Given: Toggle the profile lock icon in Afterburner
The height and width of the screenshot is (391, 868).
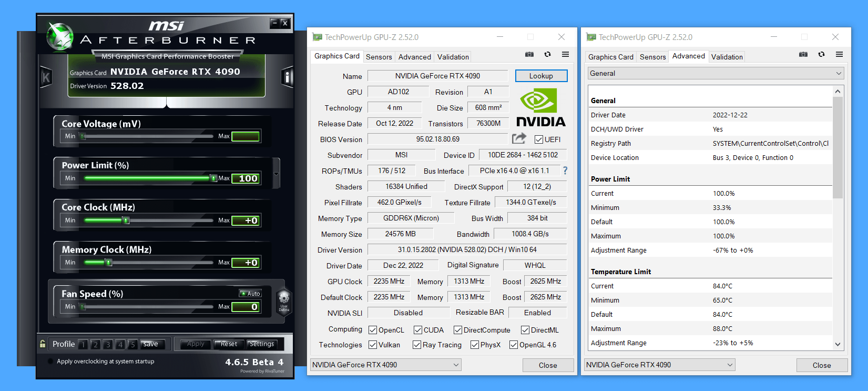Looking at the screenshot, I should coord(43,344).
